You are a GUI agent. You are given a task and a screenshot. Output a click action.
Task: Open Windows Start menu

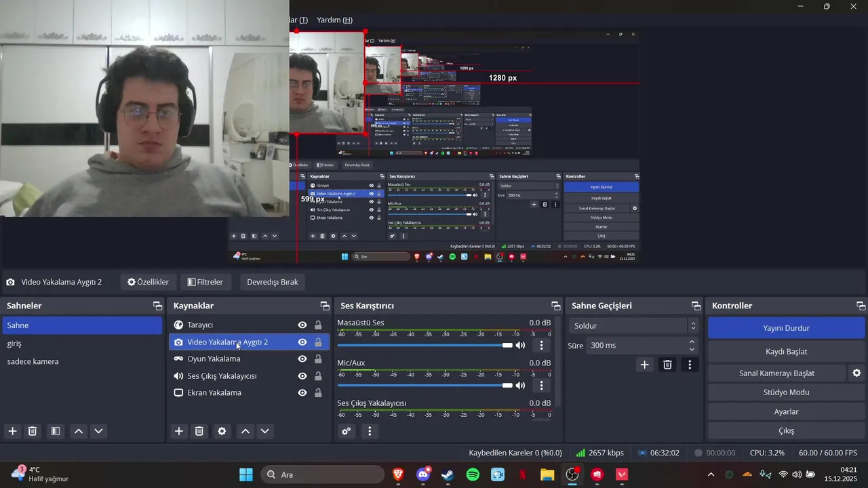245,474
